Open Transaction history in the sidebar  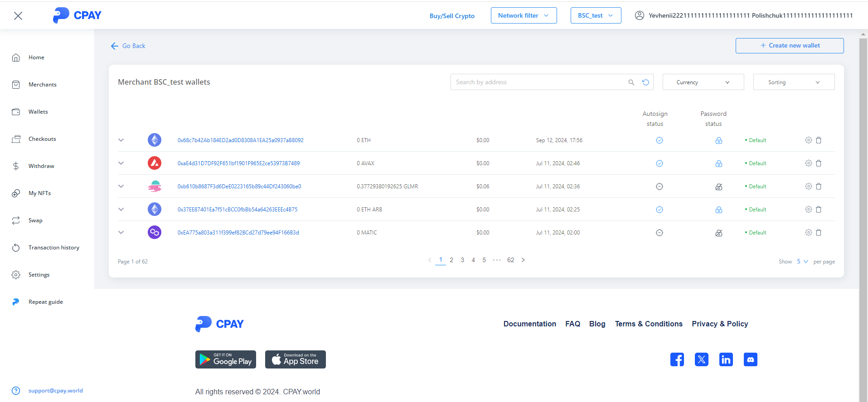click(x=53, y=248)
